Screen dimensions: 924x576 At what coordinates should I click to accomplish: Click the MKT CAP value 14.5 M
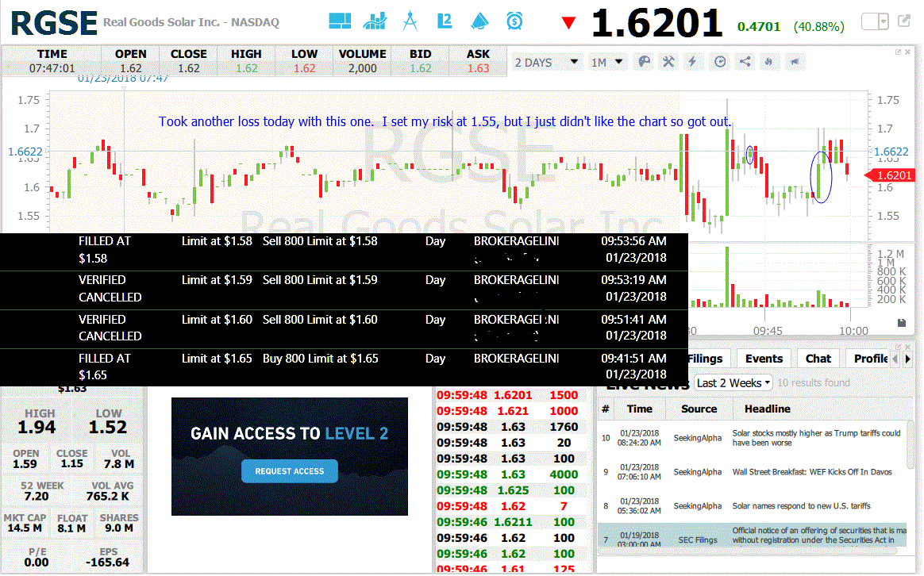coord(24,528)
